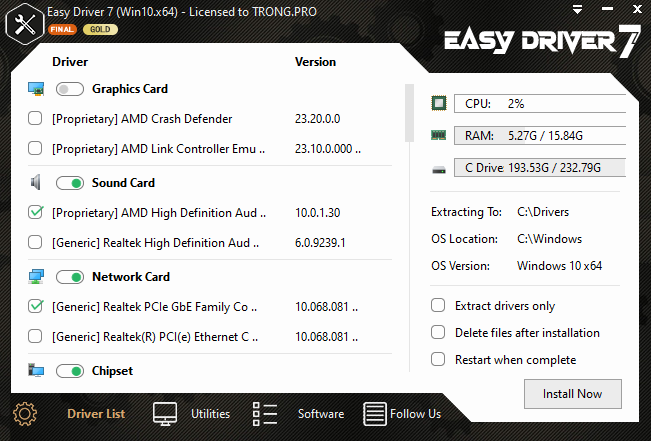Click the Driver column header

70,62
